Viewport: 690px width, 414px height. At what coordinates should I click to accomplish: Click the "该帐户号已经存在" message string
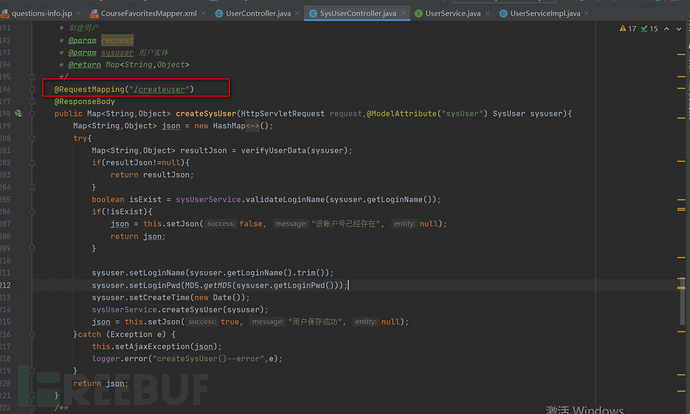345,224
